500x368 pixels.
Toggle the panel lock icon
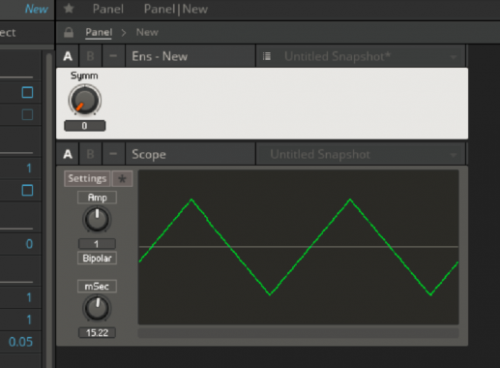pos(69,33)
